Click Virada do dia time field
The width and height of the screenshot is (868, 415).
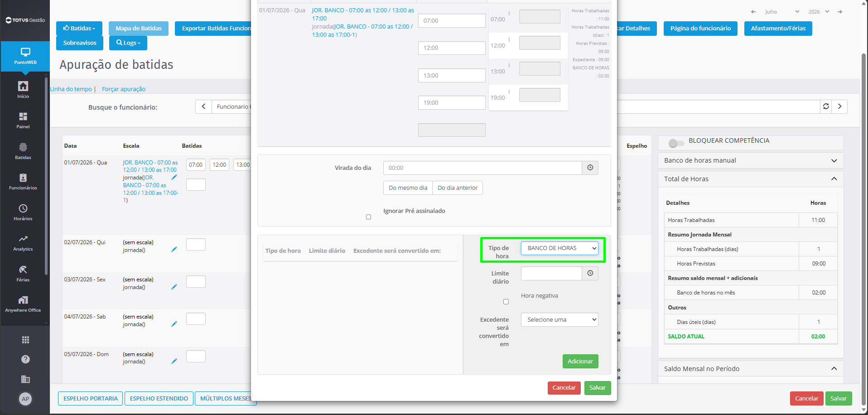click(482, 168)
